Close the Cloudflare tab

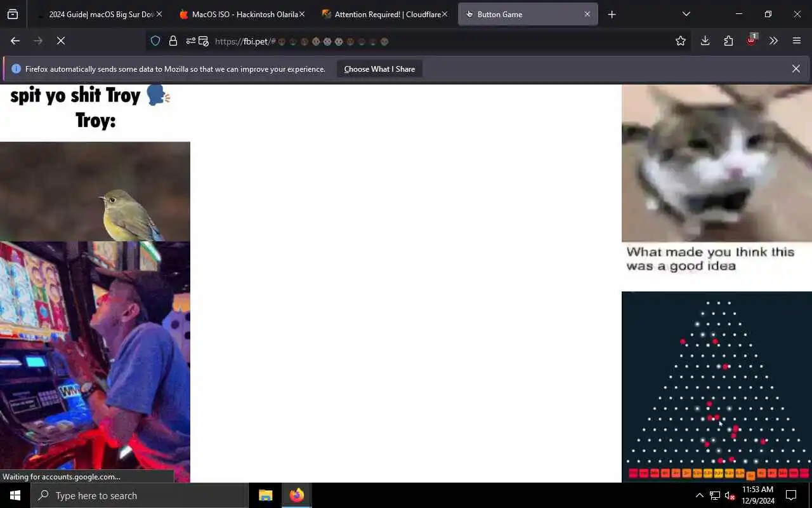(x=444, y=14)
